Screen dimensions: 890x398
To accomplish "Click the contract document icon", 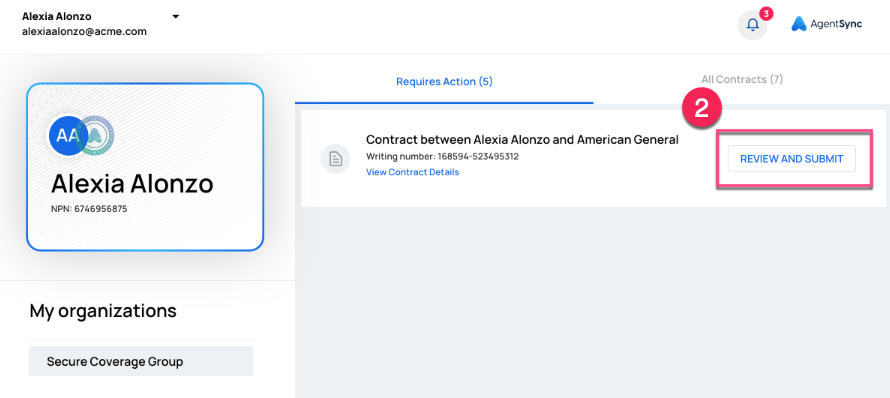I will (x=335, y=159).
